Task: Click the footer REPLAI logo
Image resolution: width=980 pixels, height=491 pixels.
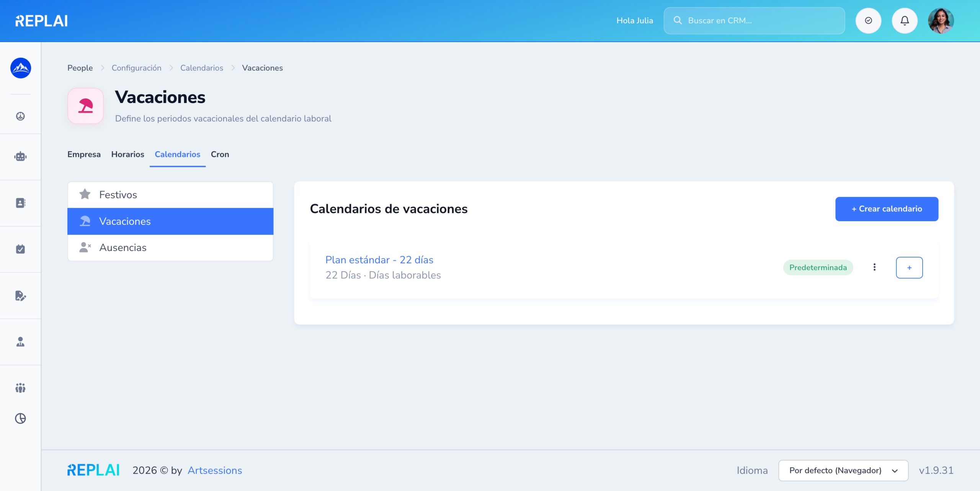Action: tap(93, 470)
